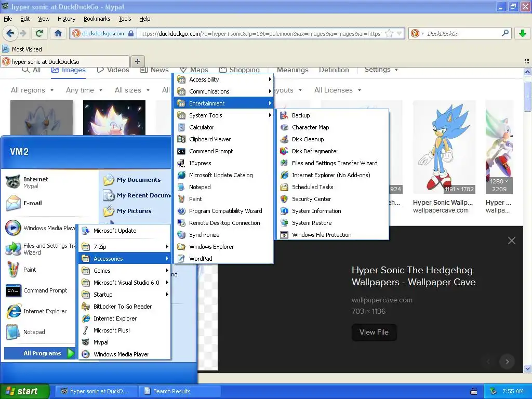This screenshot has height=399, width=532.
Task: Open Internet Explorer (No Add-ons)
Action: tap(332, 175)
